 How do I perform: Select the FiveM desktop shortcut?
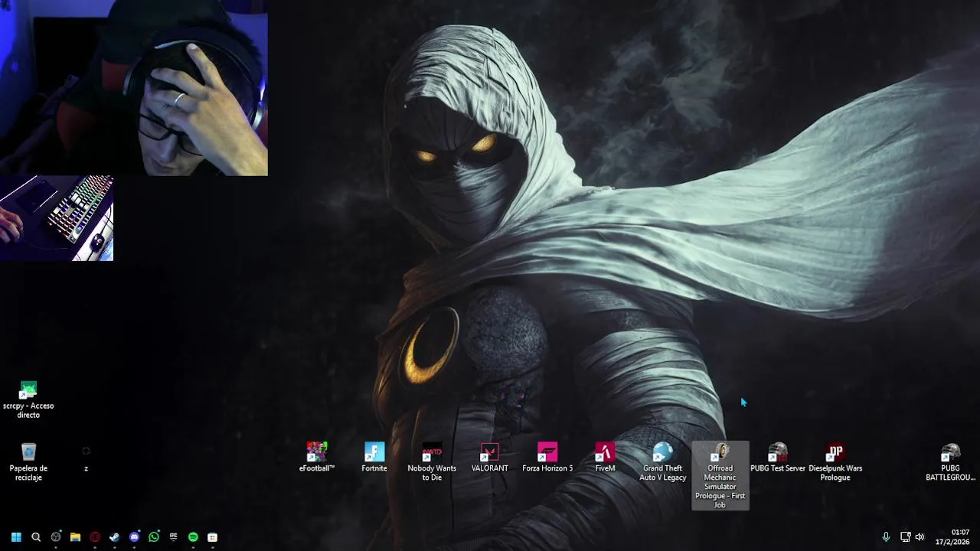coord(605,457)
